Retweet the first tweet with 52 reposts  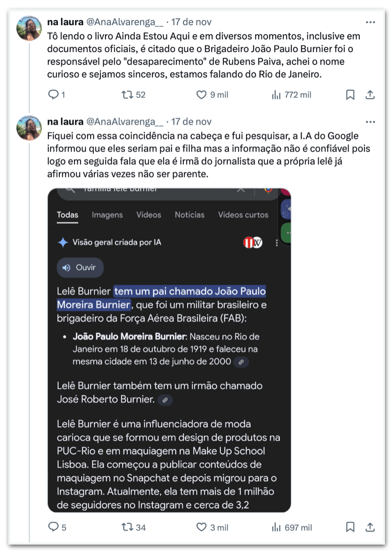click(x=128, y=95)
